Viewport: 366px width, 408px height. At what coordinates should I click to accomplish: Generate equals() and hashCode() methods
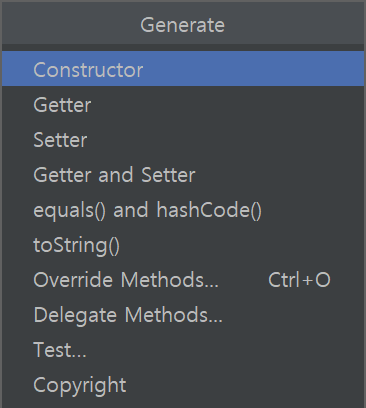(183, 209)
